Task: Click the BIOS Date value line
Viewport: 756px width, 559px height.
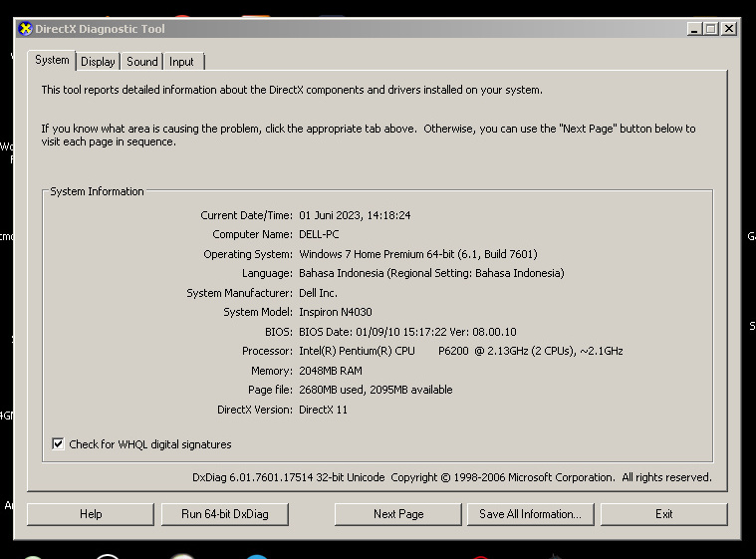Action: tap(407, 332)
